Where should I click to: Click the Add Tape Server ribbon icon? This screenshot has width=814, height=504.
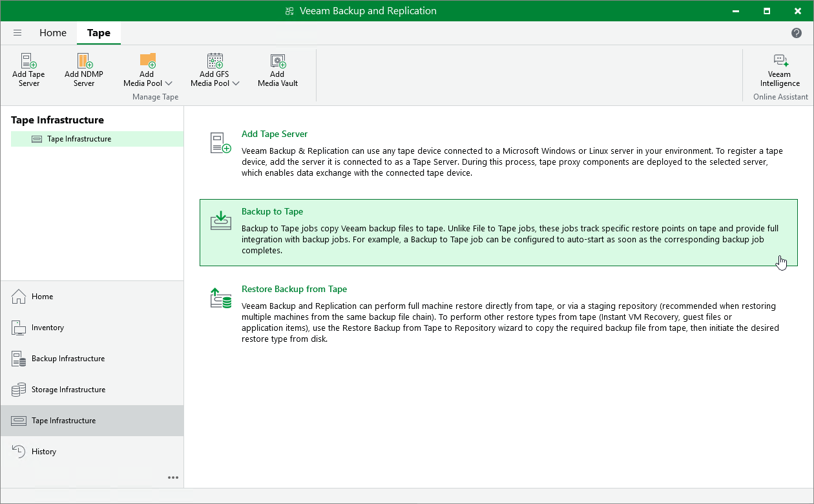(28, 61)
